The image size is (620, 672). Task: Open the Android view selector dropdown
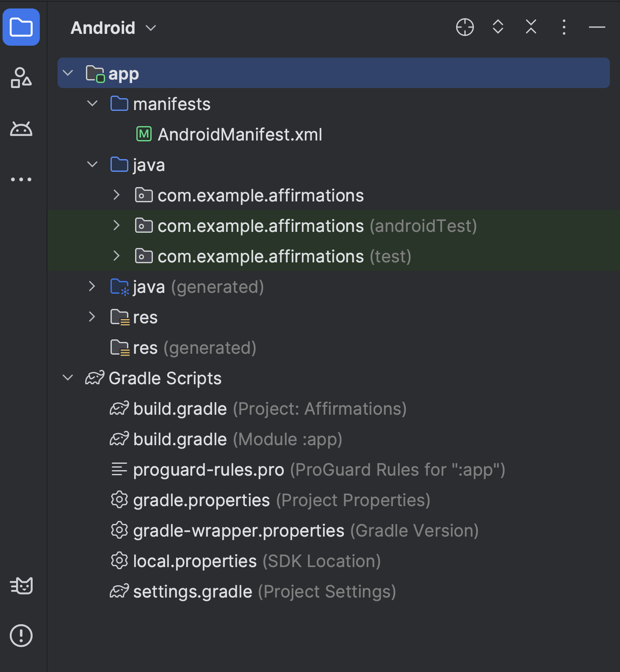113,28
